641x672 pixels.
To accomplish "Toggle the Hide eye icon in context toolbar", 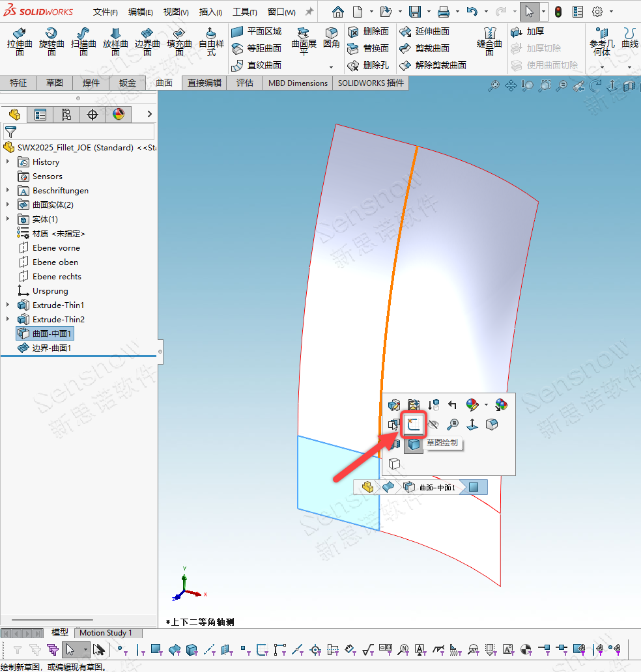I will pos(433,425).
